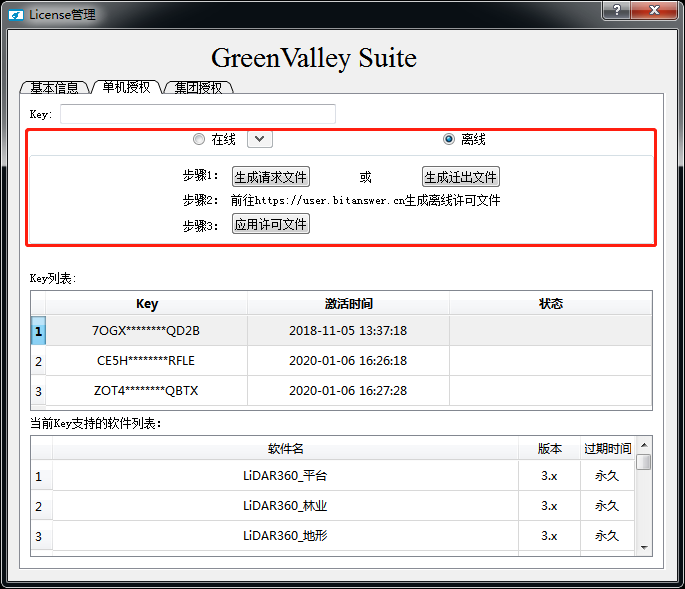Click the help question mark button
Viewport: 685px width, 589px height.
click(616, 10)
